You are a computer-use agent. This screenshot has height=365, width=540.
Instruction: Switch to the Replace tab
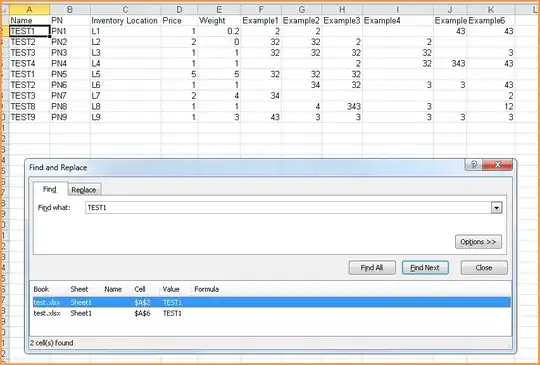click(84, 190)
